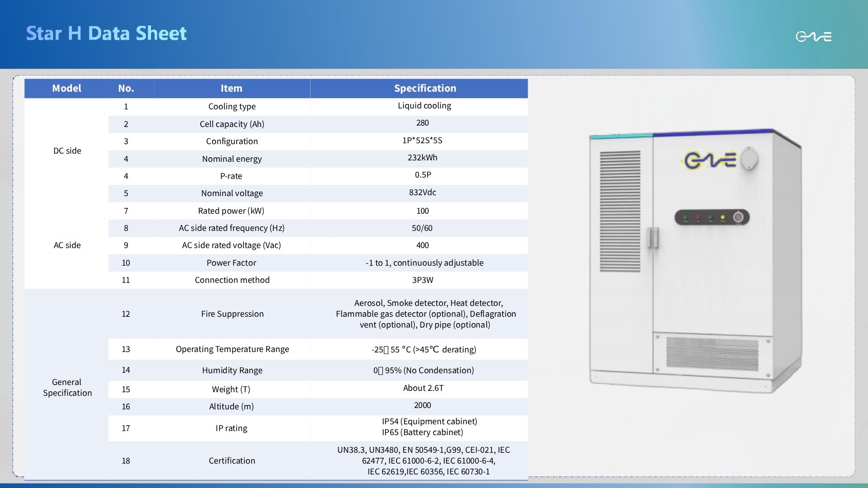The image size is (868, 488).
Task: Click the EVE logo on the cabinet
Action: [x=710, y=160]
